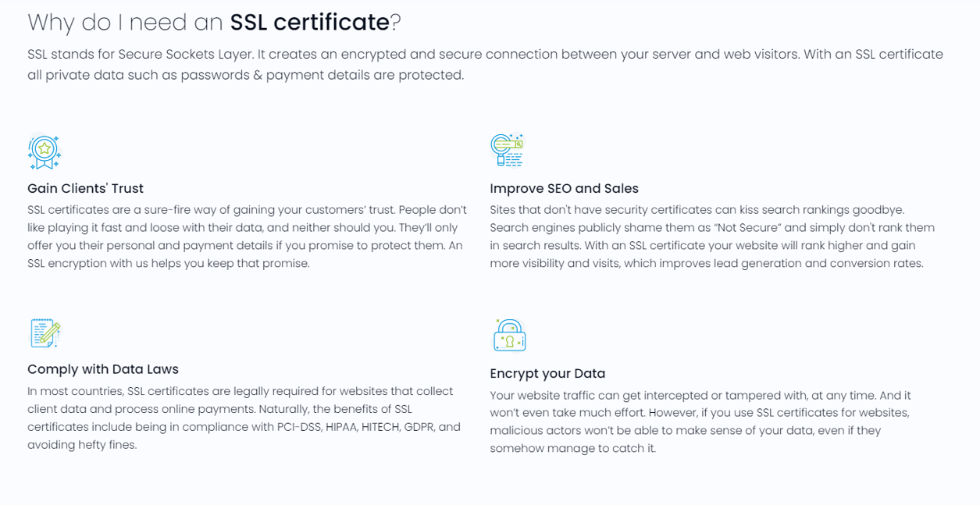Image resolution: width=980 pixels, height=505 pixels.
Task: Click the bold "SSL certificate" title text
Action: pyautogui.click(x=309, y=23)
